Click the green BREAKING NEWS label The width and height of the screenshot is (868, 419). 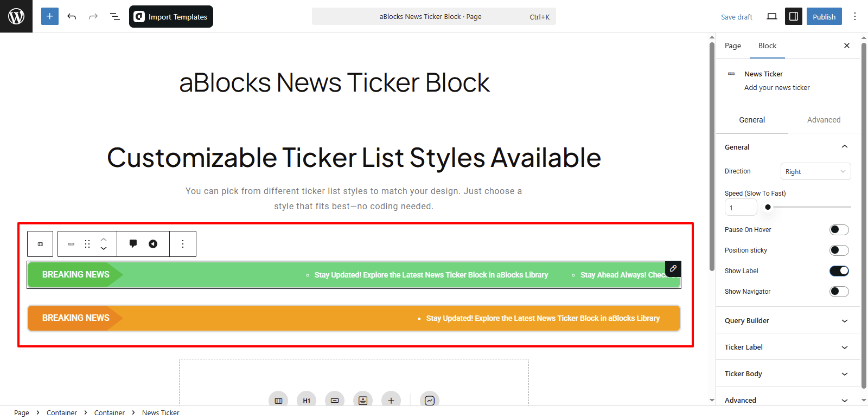point(76,275)
